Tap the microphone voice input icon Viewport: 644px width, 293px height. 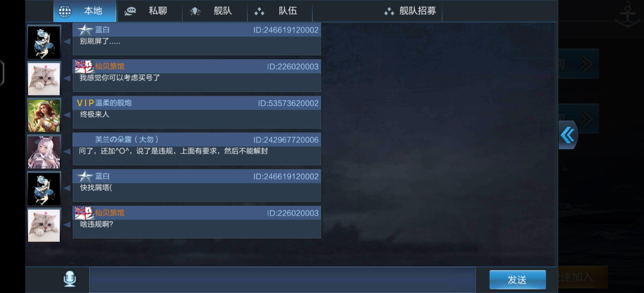pos(70,279)
